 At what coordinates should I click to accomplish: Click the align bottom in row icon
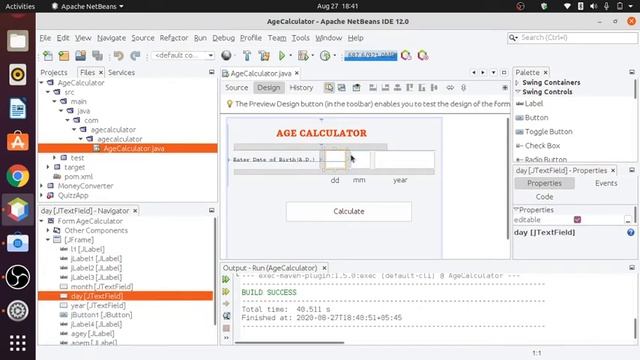click(422, 88)
